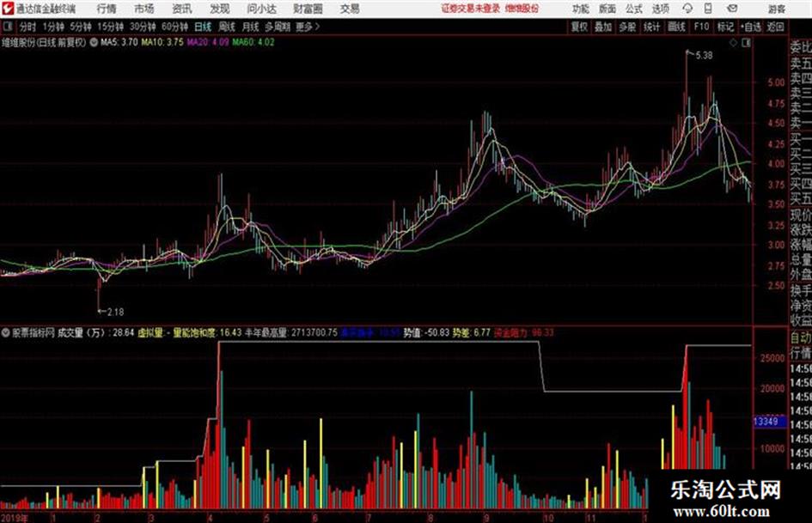Switch to the 多周期 tab
Image resolution: width=812 pixels, height=523 pixels.
tap(278, 27)
